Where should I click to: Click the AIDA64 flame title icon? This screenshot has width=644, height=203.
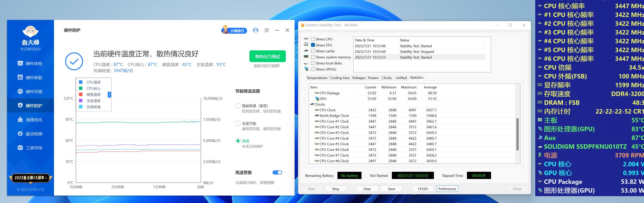click(x=302, y=25)
